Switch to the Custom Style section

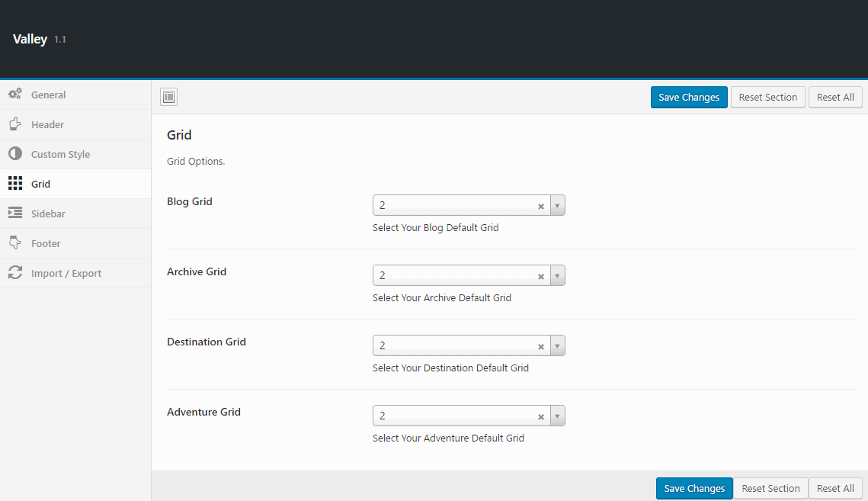[x=60, y=154]
